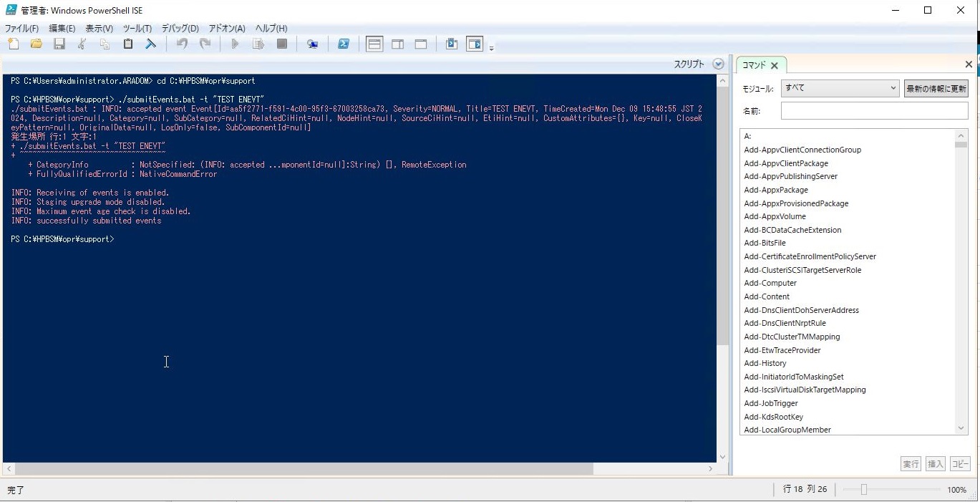Undo the last edit with the Undo icon
The image size is (980, 502).
coord(181,44)
